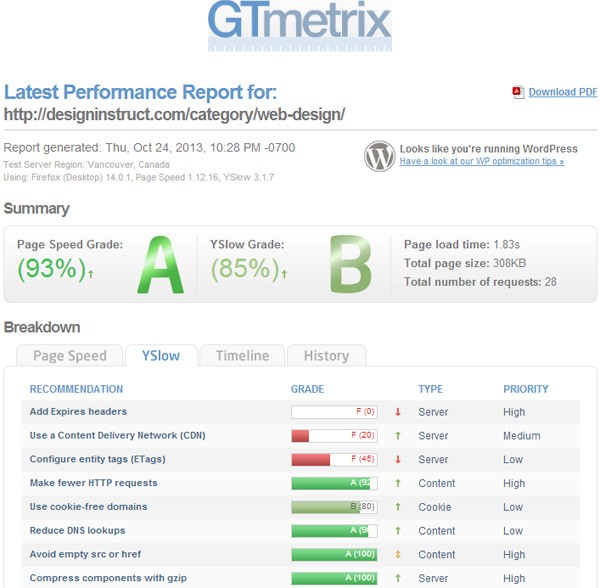The image size is (600, 588).
Task: Click the Avoid empty src grade bar
Action: pyautogui.click(x=334, y=554)
